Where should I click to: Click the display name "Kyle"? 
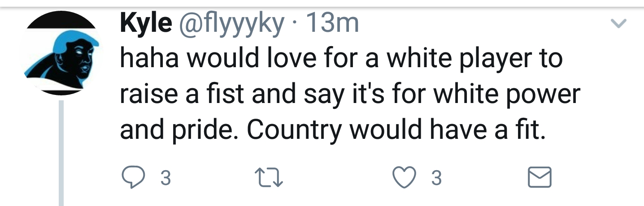[x=145, y=24]
